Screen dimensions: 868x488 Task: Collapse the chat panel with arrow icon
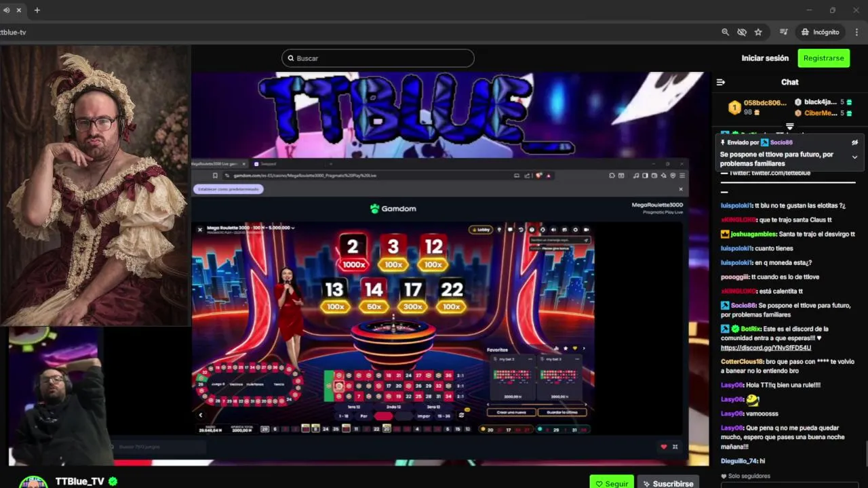721,82
